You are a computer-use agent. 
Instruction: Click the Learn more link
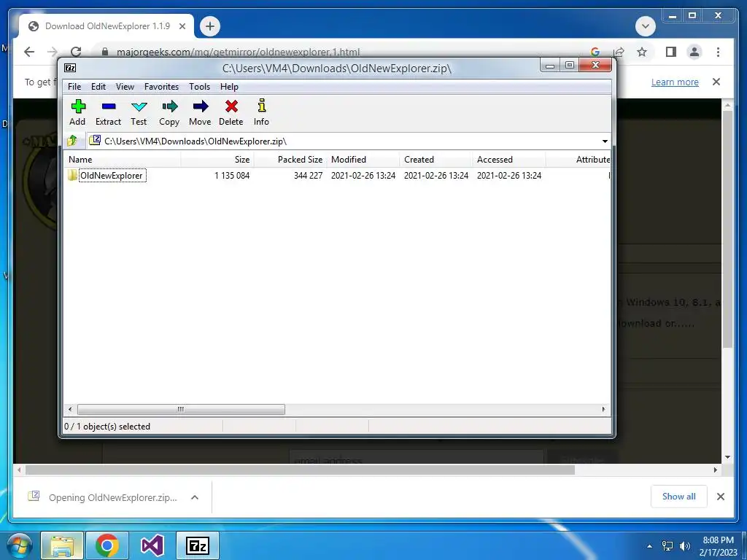(675, 82)
